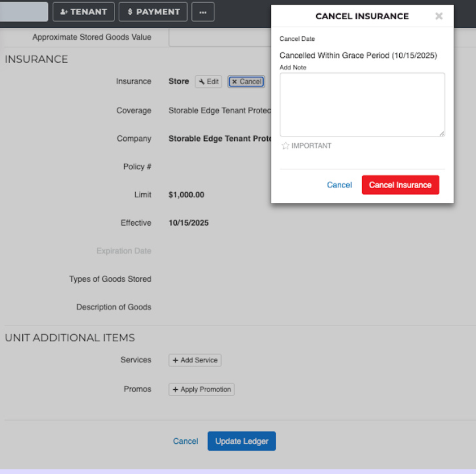The image size is (476, 474).
Task: Click the plus Apply Promotion button
Action: coord(201,389)
